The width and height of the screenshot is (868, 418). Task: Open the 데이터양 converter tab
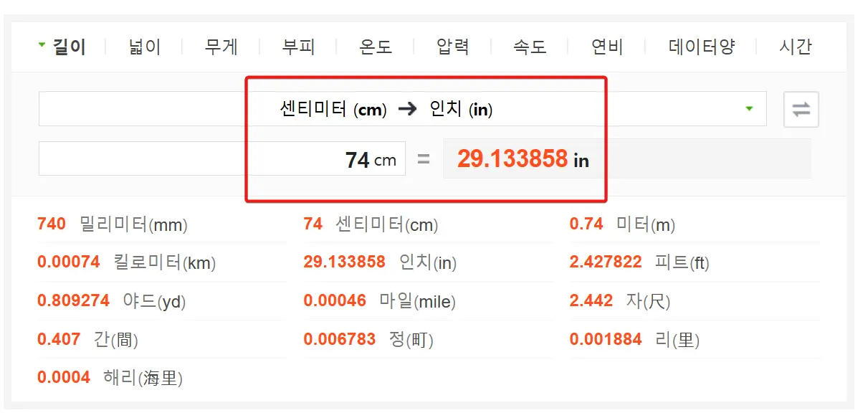pyautogui.click(x=700, y=46)
